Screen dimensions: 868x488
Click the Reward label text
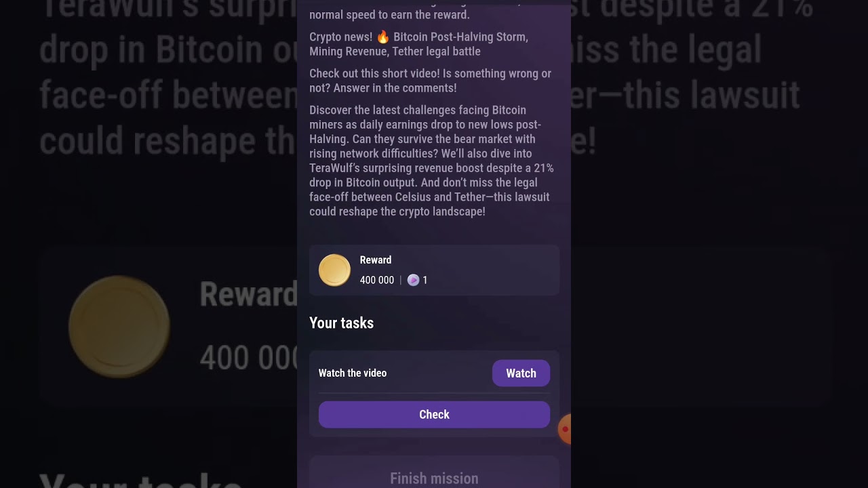[x=376, y=260]
